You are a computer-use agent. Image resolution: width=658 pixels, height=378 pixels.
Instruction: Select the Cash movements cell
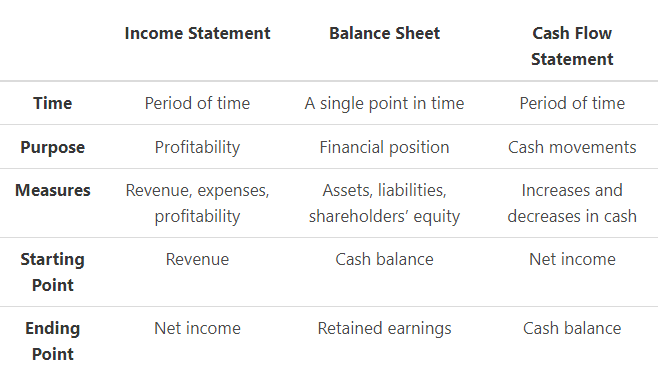coord(572,147)
